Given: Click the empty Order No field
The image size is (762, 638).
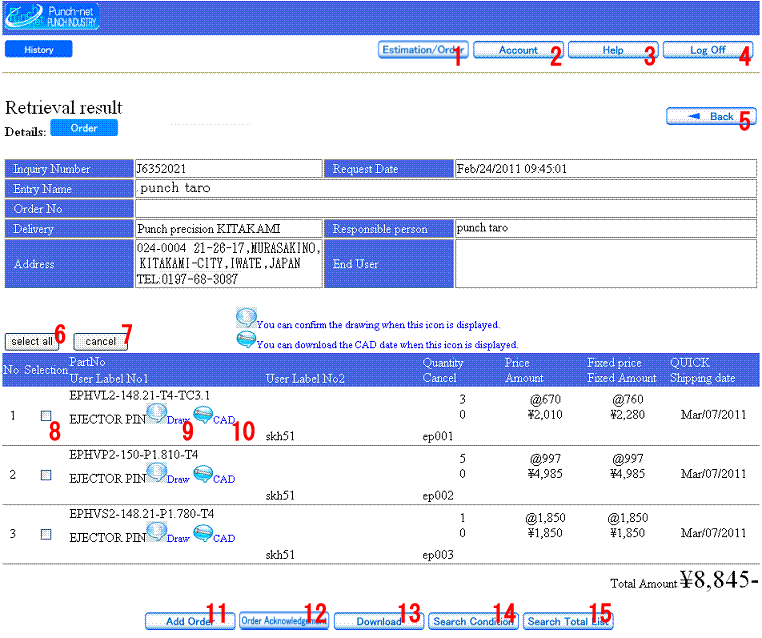Looking at the screenshot, I should click(x=446, y=208).
